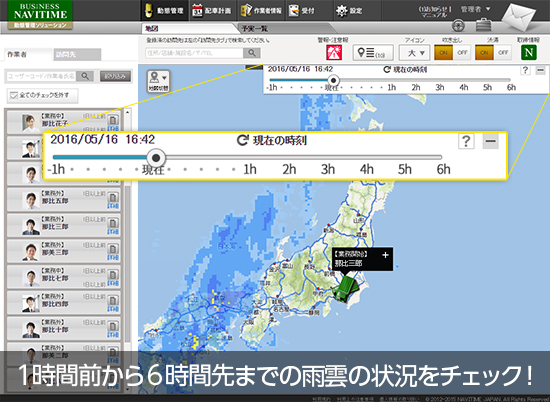Open the 受付 section
The height and width of the screenshot is (402, 550).
302,11
